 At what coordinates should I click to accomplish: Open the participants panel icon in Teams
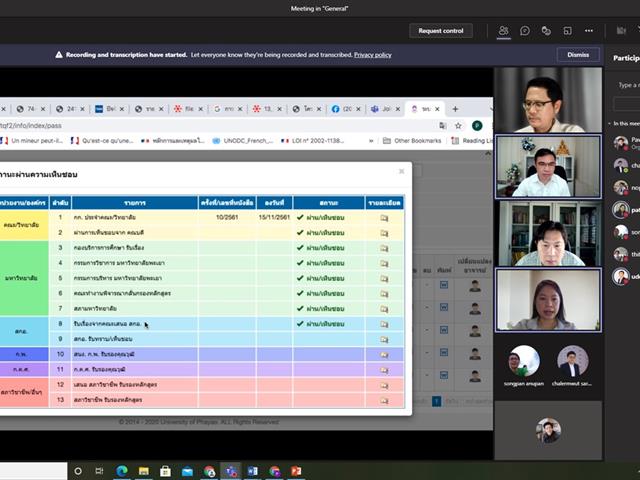504,31
